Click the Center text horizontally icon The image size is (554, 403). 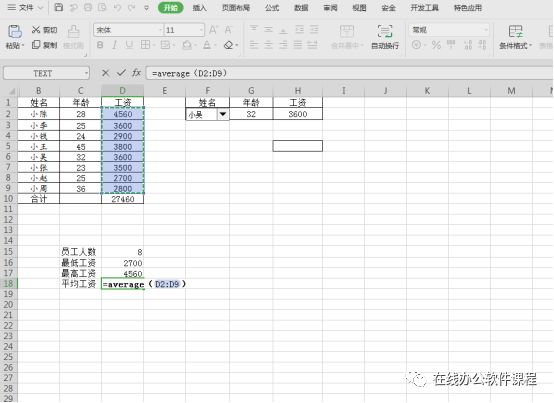tap(269, 45)
